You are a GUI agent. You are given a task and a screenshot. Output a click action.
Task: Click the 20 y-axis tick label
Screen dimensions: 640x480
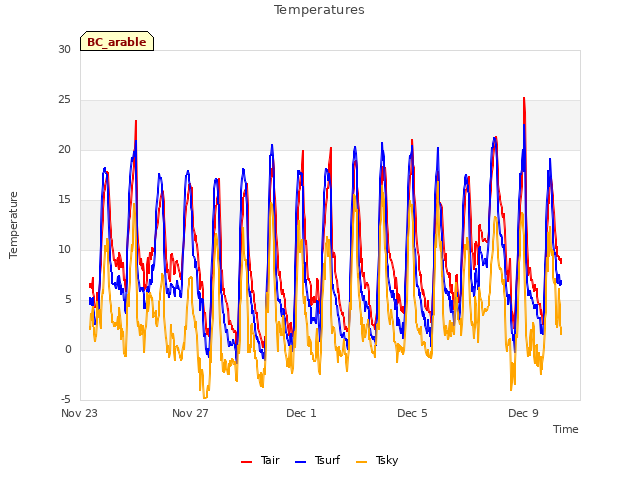[x=64, y=150]
